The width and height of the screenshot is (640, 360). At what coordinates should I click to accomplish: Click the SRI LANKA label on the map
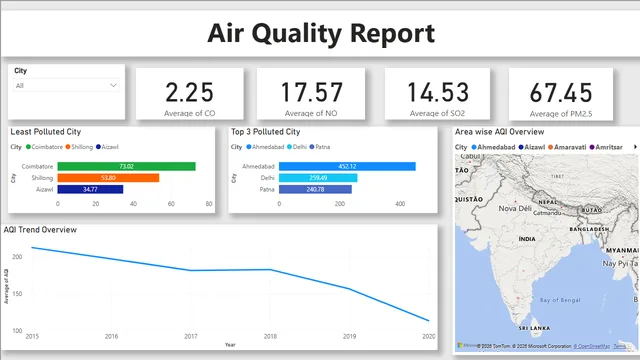coord(534,328)
